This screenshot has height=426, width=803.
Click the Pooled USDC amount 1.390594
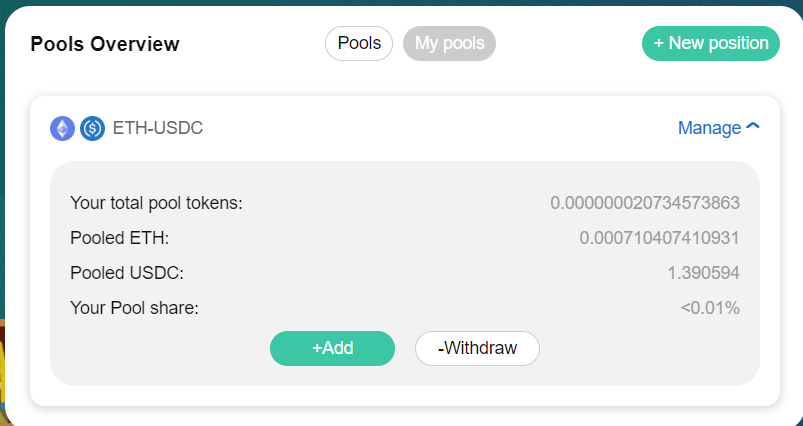click(704, 273)
